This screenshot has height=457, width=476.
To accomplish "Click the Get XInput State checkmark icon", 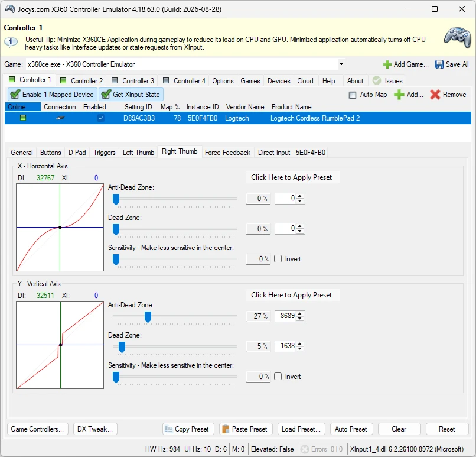I will click(106, 94).
